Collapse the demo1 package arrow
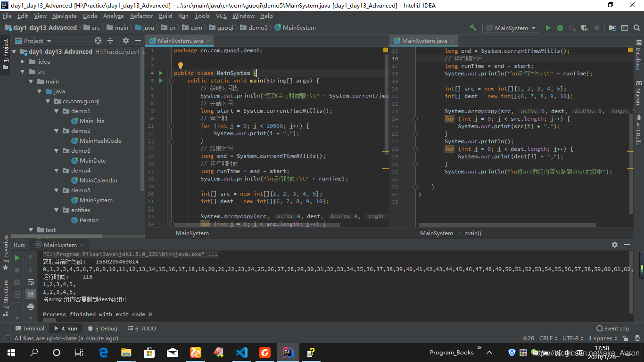The height and width of the screenshot is (362, 644). coord(57,111)
